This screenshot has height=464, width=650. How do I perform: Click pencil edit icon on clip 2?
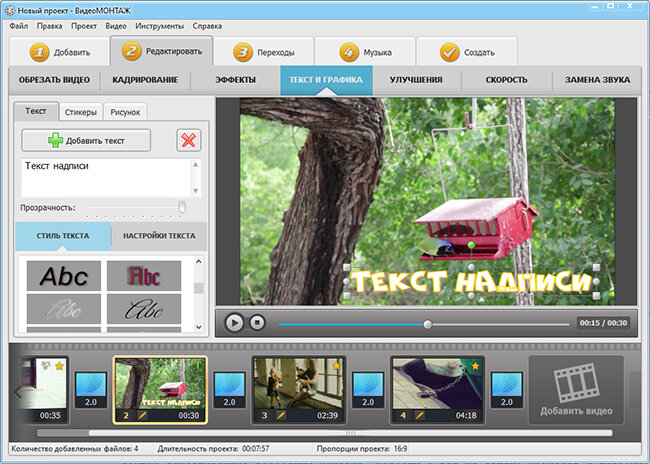(x=142, y=415)
